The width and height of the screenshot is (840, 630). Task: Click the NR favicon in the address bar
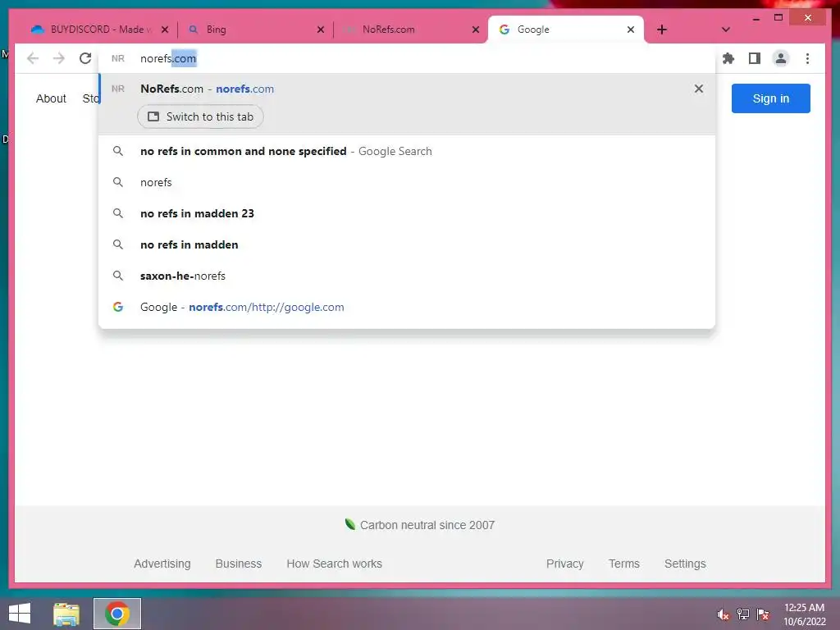coord(118,58)
